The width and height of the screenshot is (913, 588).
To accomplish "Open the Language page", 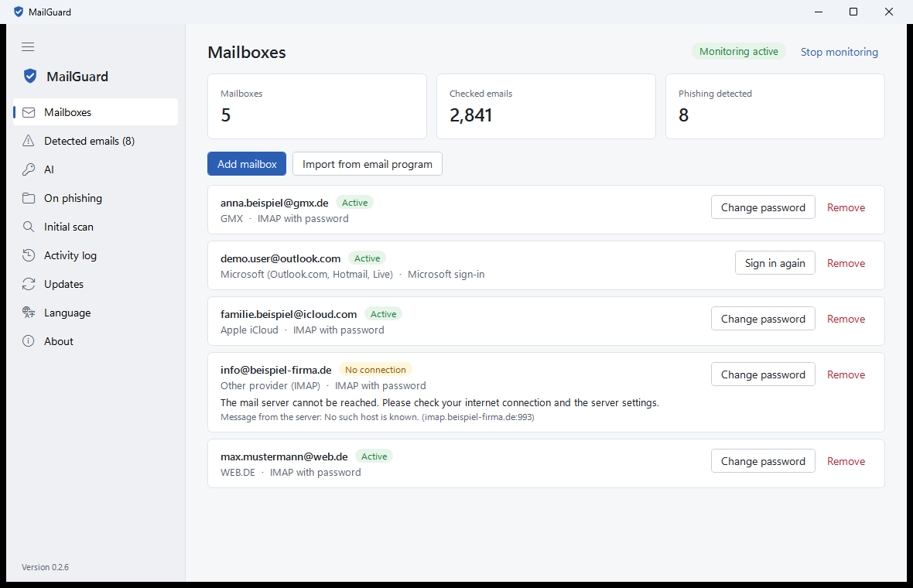I will pos(95,312).
